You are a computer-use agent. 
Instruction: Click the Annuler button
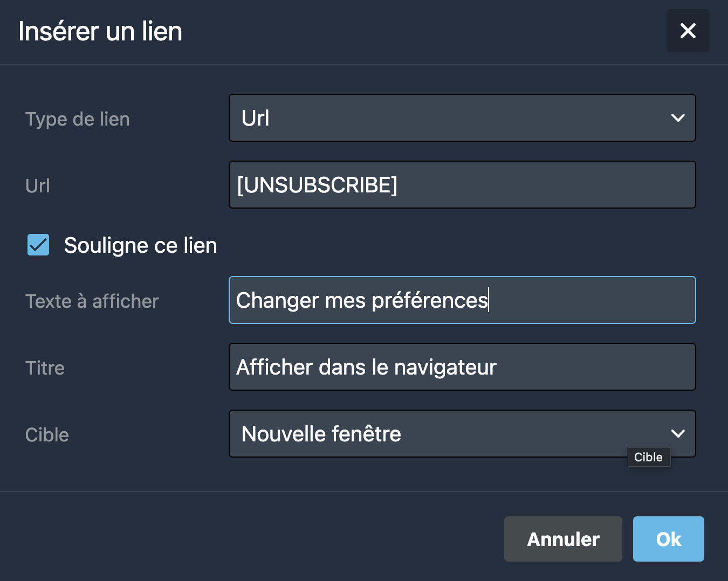563,539
